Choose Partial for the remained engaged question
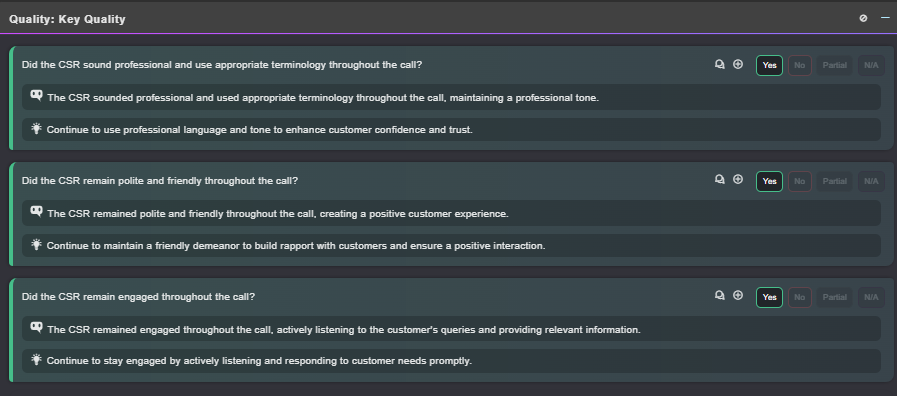The image size is (897, 396). (x=835, y=298)
